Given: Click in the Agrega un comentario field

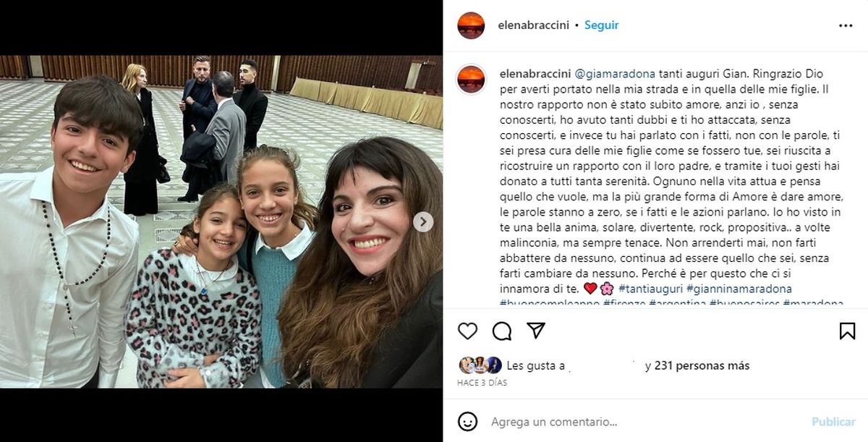Looking at the screenshot, I should 644,422.
